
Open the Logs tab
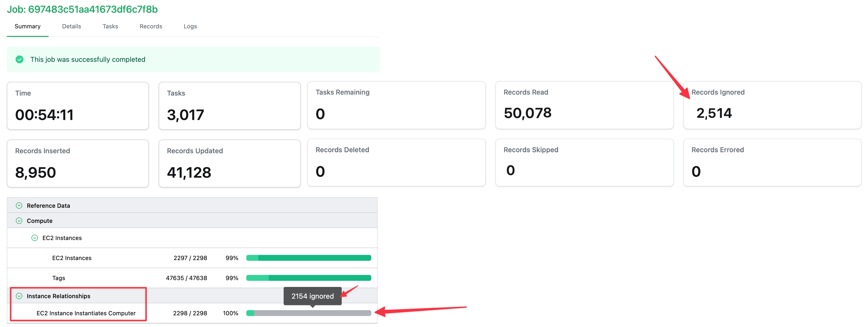pos(190,26)
